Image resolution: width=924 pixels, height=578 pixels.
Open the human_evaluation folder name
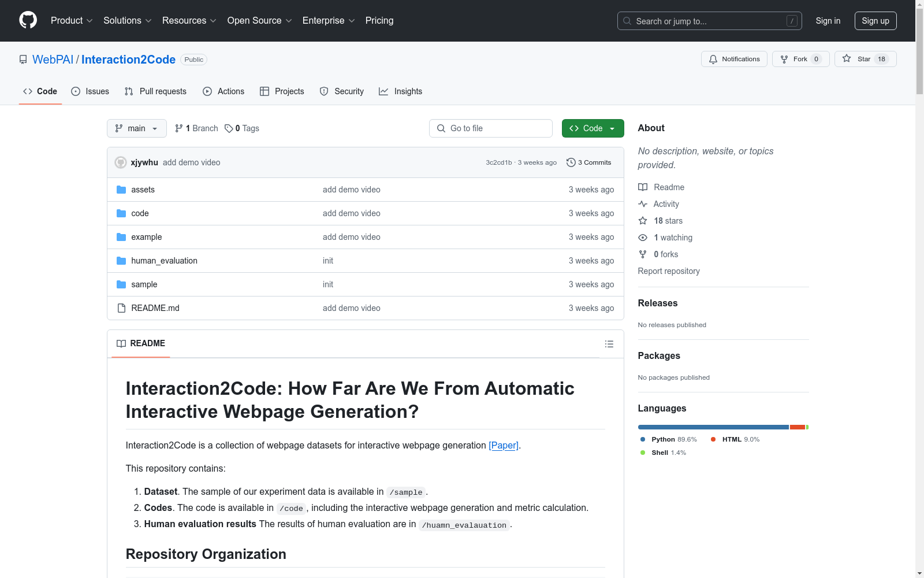point(165,261)
